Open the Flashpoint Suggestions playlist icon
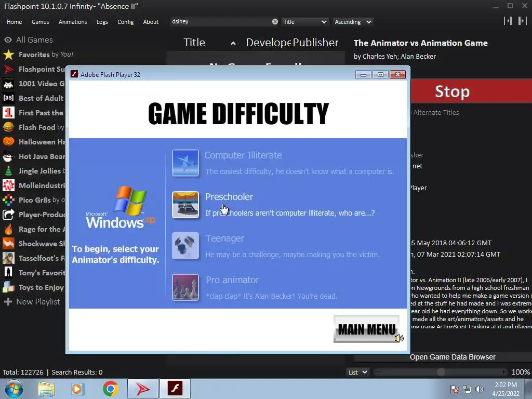Image resolution: width=532 pixels, height=399 pixels. coord(8,69)
